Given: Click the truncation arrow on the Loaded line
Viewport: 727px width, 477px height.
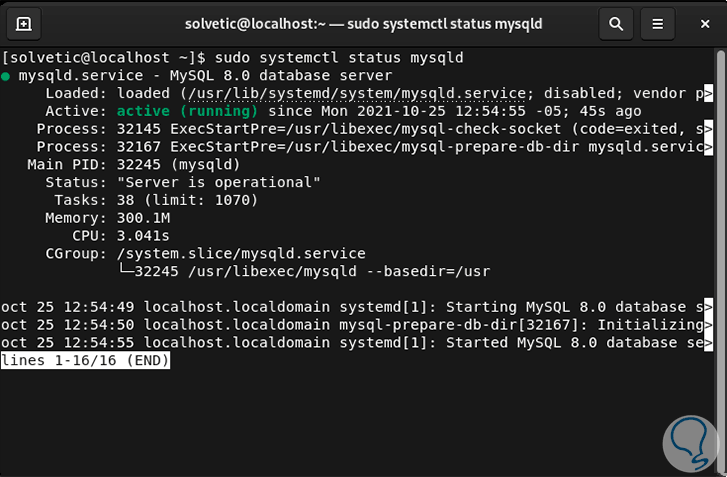Looking at the screenshot, I should click(707, 93).
